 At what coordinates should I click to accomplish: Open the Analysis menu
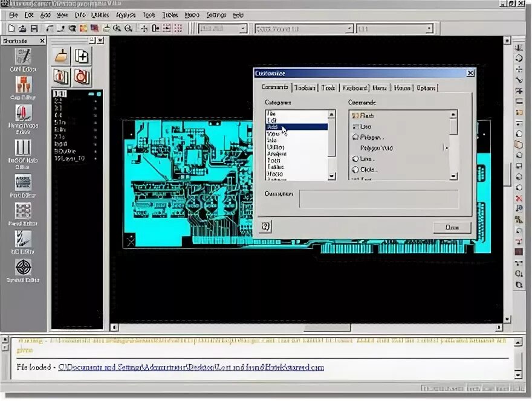pyautogui.click(x=126, y=15)
